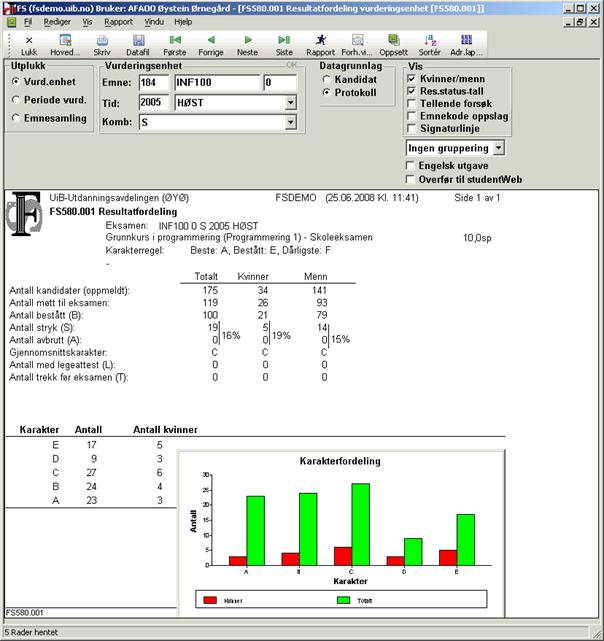Check Engelsk utgave option
The image size is (604, 641).
pyautogui.click(x=409, y=166)
